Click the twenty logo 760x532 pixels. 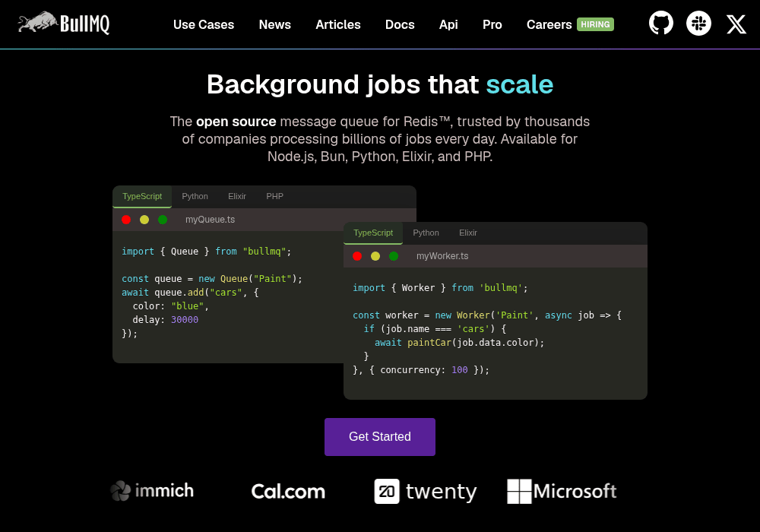point(425,491)
